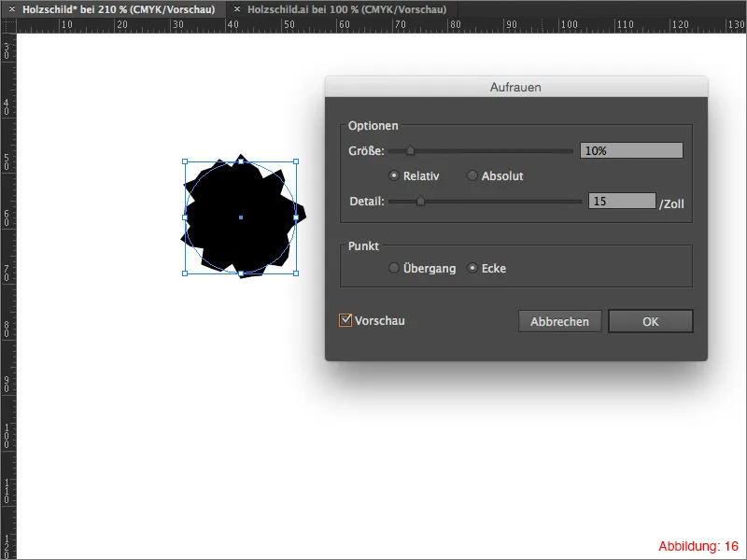Image resolution: width=747 pixels, height=560 pixels.
Task: Click the right middle bounding box handle
Action: click(296, 217)
